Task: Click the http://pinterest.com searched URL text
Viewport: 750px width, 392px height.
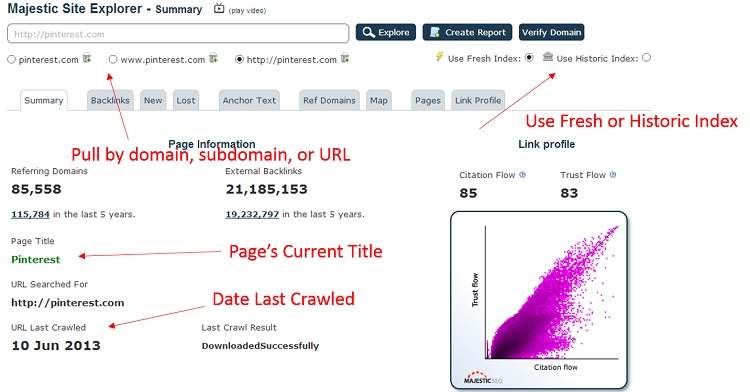Action: (67, 303)
